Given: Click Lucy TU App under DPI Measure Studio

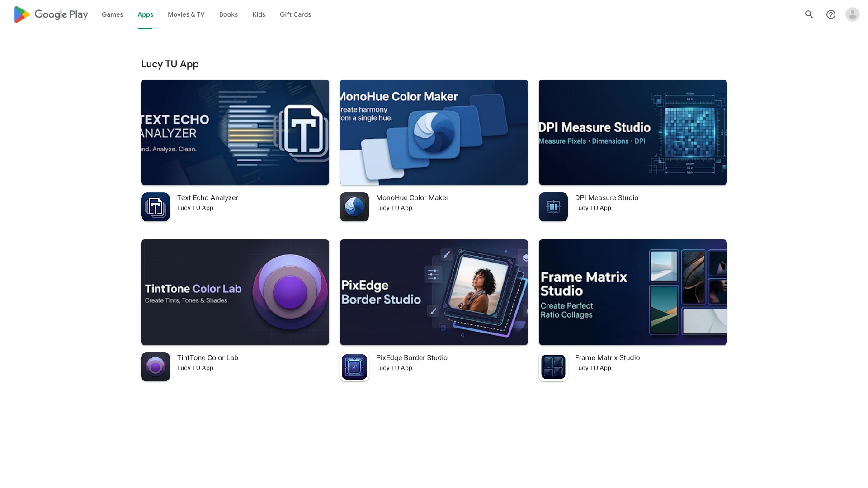Looking at the screenshot, I should coord(593,208).
